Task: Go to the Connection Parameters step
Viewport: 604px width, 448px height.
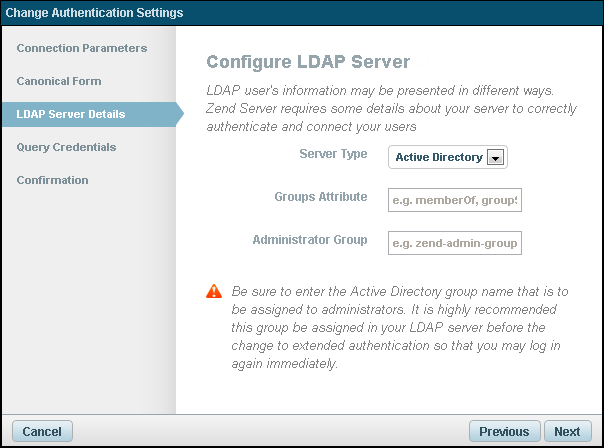Action: [82, 48]
